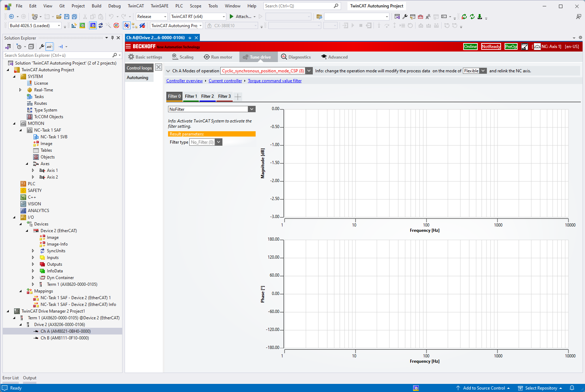Collapse the MOTION tree node
Viewport: 585px width, 392px height.
coord(14,123)
